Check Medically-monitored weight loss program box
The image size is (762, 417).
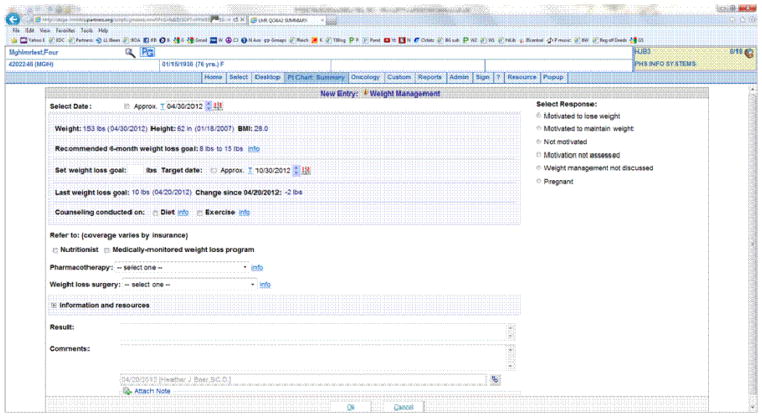click(x=106, y=250)
